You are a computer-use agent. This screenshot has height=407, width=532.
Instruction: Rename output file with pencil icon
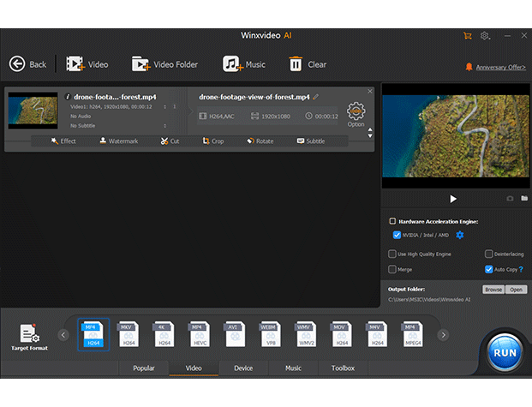coord(316,97)
